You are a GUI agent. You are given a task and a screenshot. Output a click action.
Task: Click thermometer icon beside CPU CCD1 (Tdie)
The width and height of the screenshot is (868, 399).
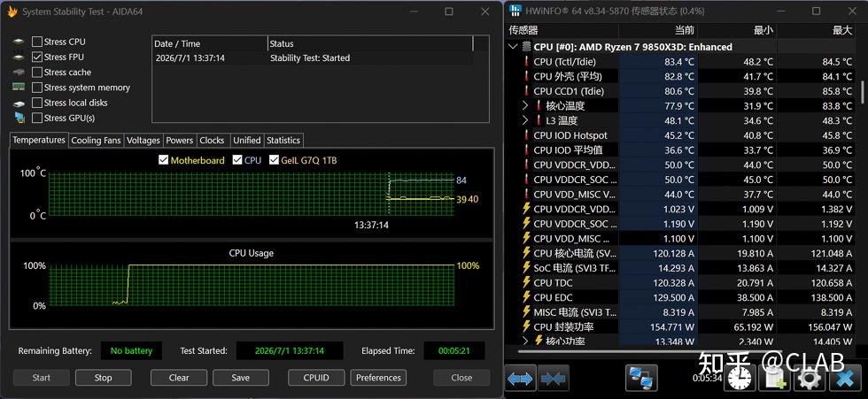526,91
